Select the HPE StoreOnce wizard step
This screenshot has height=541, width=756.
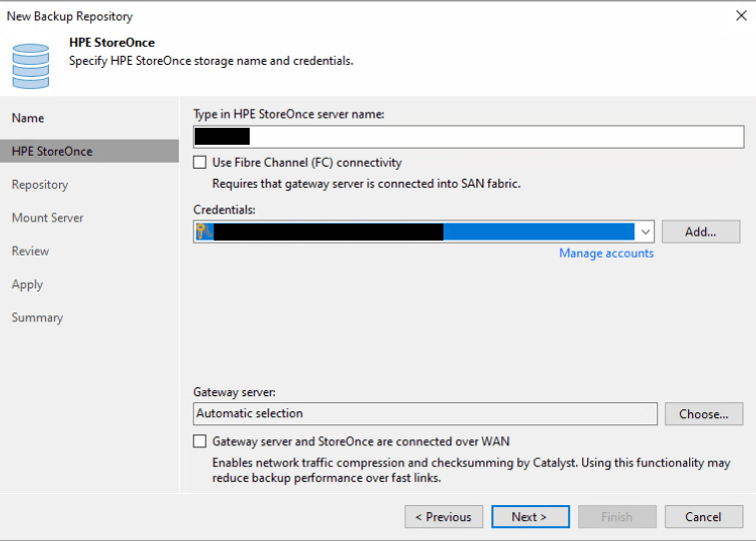(x=52, y=152)
